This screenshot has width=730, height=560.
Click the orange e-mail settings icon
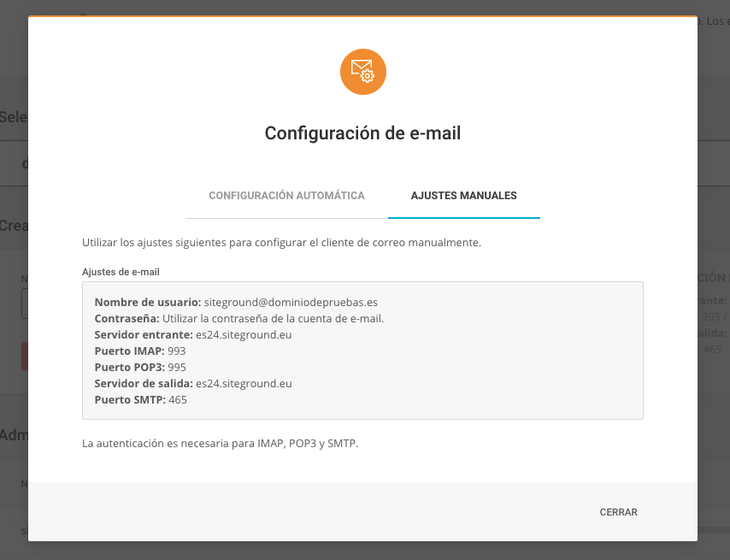[363, 72]
